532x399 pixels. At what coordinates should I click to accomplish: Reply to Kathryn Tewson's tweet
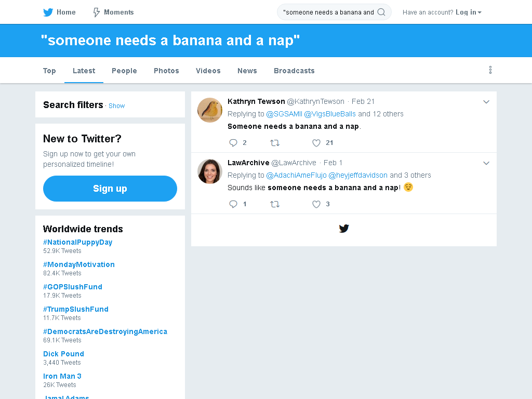[x=233, y=143]
